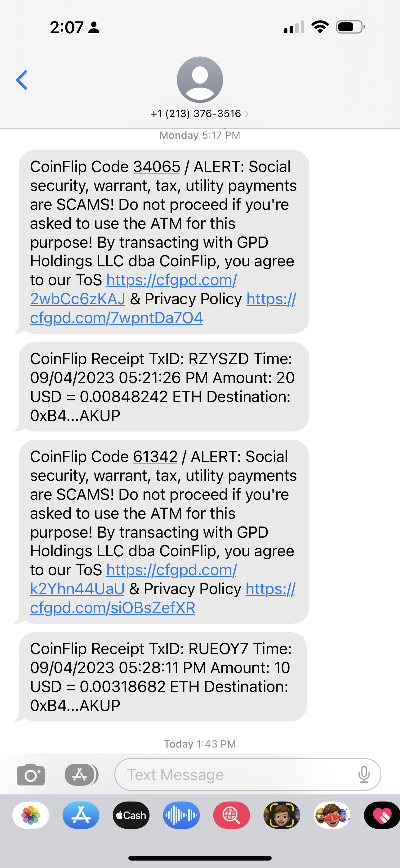Open the App Store iMessage app
This screenshot has width=400, height=868.
(81, 816)
